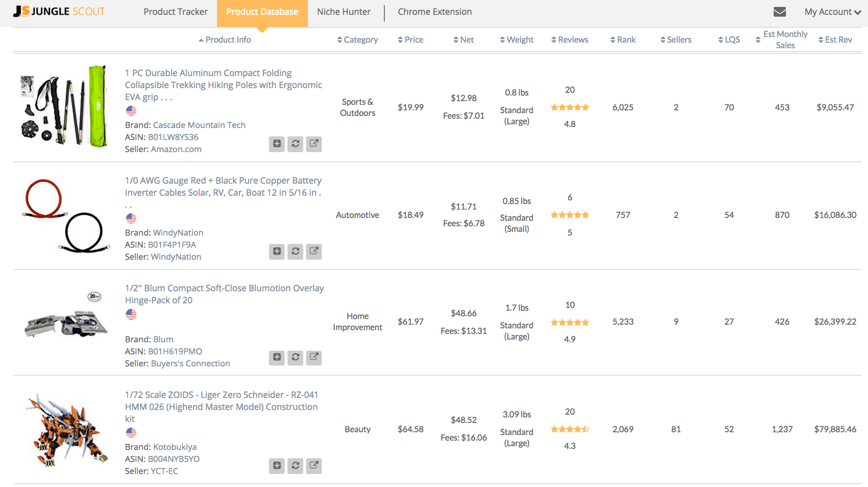Click the envelope messages icon
868x487 pixels.
tap(779, 12)
